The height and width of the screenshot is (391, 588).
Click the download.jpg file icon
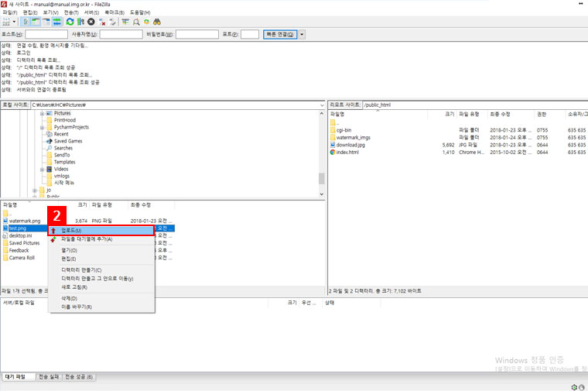333,145
